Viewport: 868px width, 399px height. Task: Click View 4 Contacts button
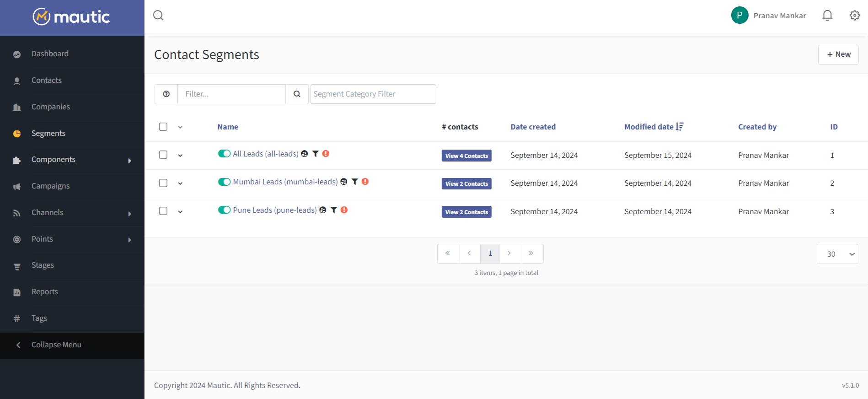(466, 156)
